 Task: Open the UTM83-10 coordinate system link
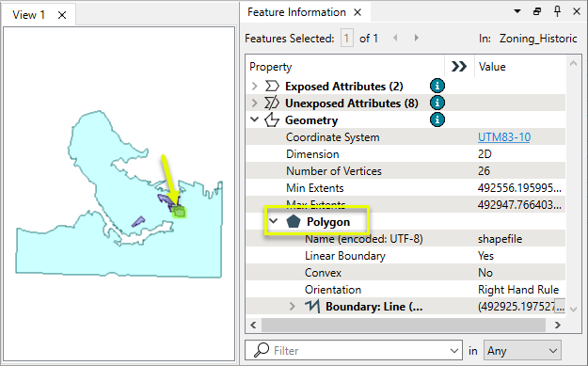(504, 137)
